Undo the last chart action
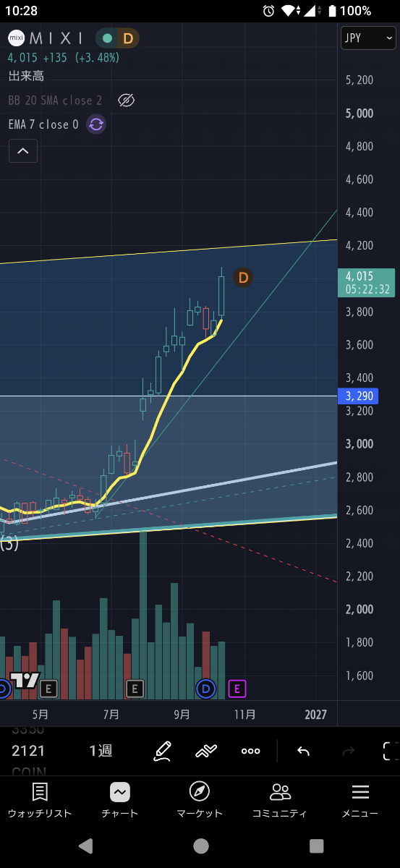Screen dimensions: 400x868 pos(303,751)
